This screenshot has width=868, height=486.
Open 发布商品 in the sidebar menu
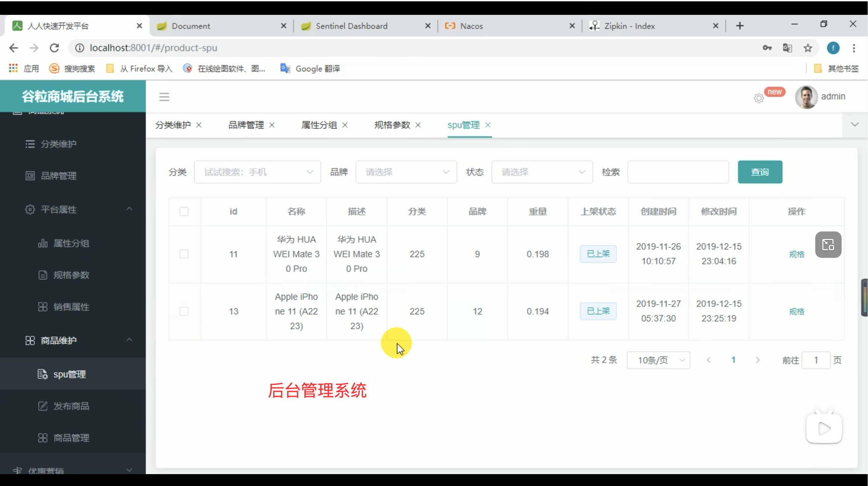[71, 406]
